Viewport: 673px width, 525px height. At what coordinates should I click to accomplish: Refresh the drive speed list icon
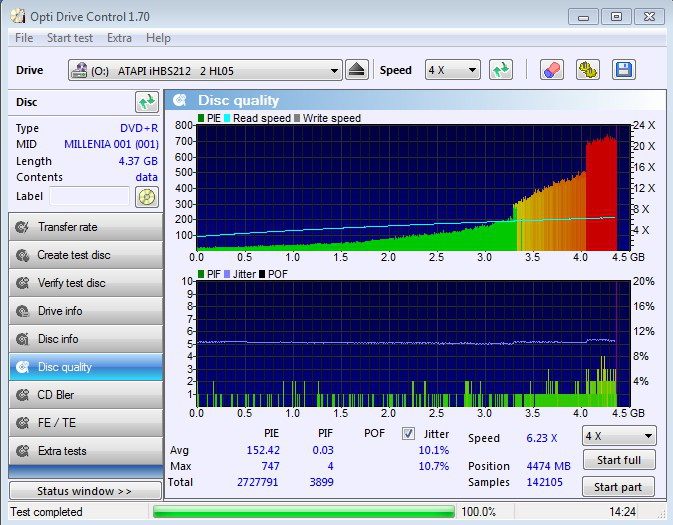click(500, 70)
